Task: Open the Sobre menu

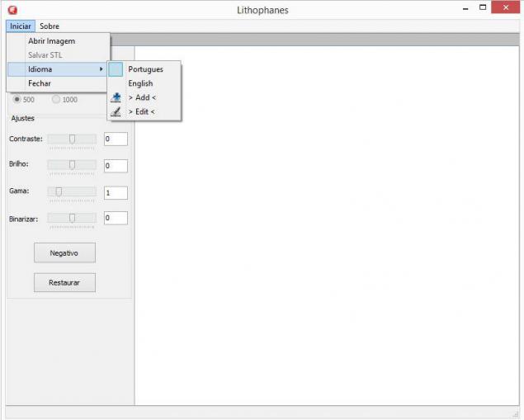Action: 50,26
